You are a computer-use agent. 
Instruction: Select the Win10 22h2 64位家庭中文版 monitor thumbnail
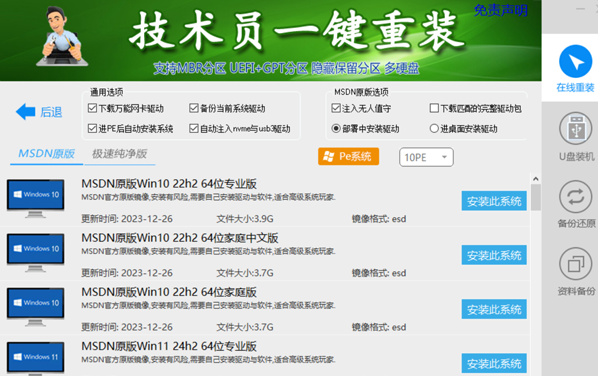pos(35,252)
